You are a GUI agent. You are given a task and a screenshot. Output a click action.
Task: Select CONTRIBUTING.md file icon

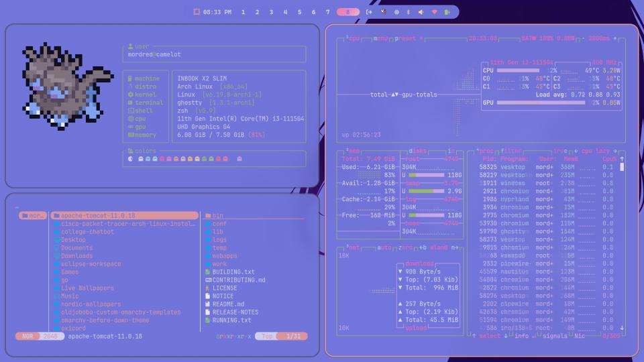pyautogui.click(x=208, y=280)
